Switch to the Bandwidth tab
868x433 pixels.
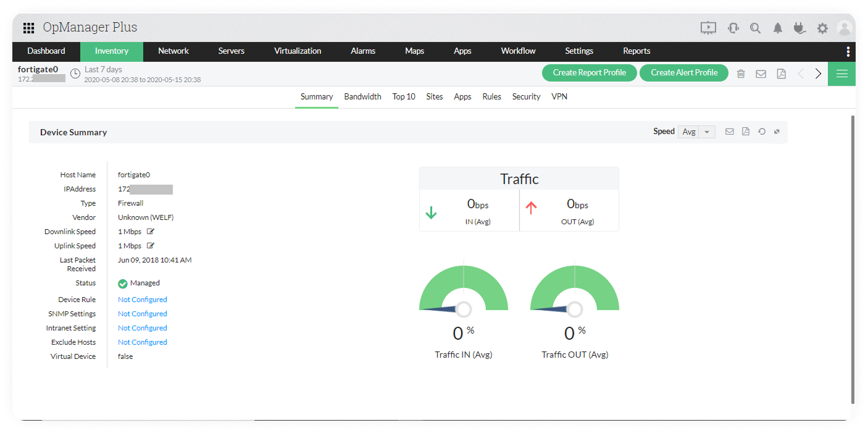click(x=362, y=96)
